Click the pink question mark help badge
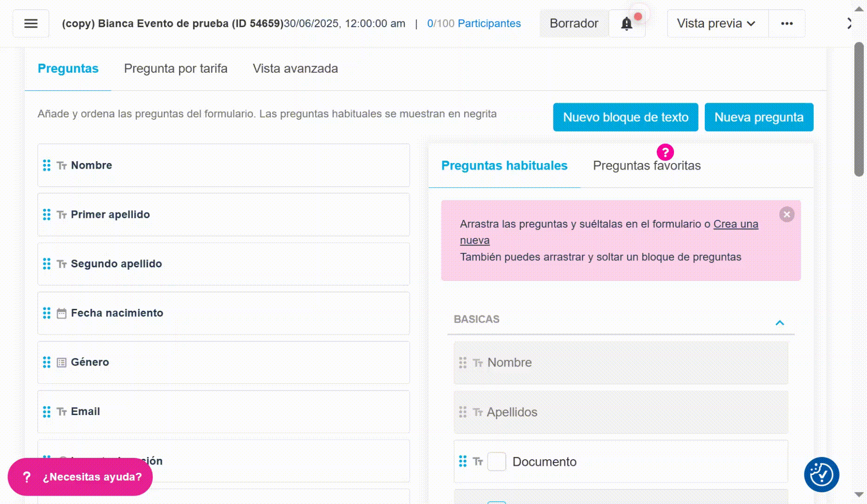867x504 pixels. click(665, 152)
